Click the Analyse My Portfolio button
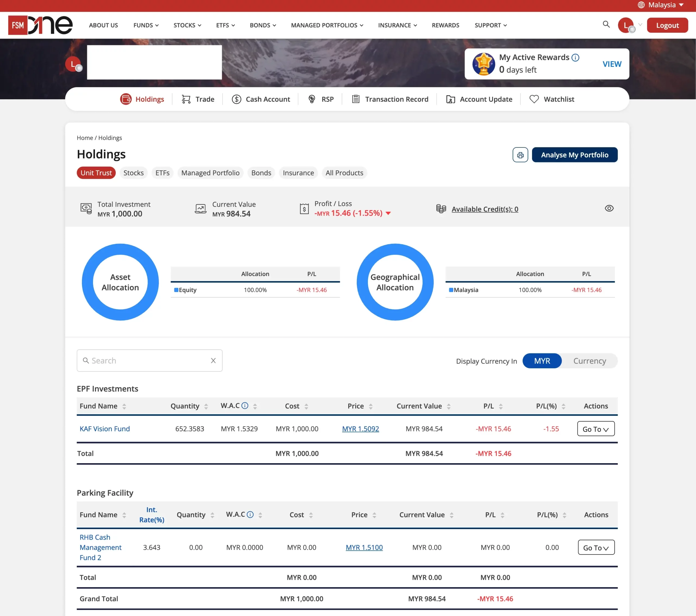696x616 pixels. click(x=574, y=155)
